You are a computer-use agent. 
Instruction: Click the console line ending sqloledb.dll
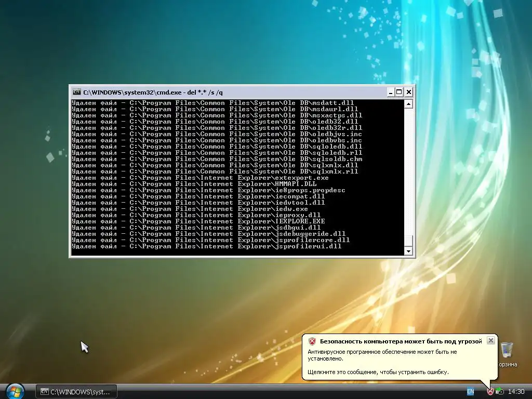(x=217, y=147)
